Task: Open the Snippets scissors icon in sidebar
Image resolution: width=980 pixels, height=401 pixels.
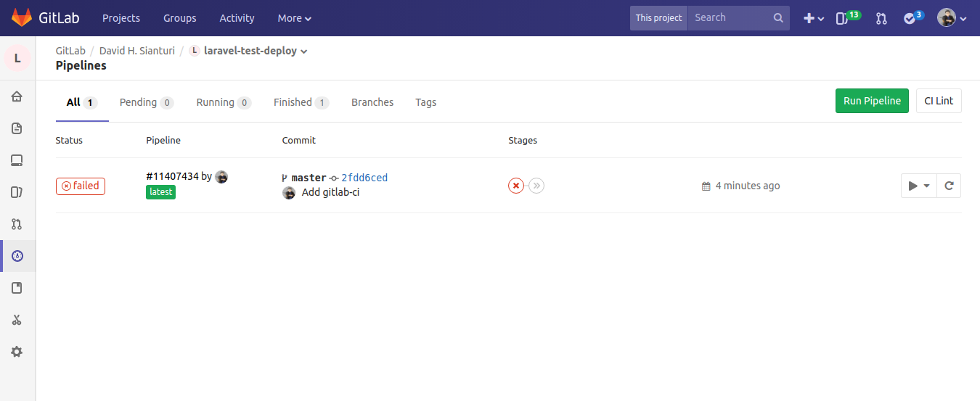Action: tap(17, 320)
